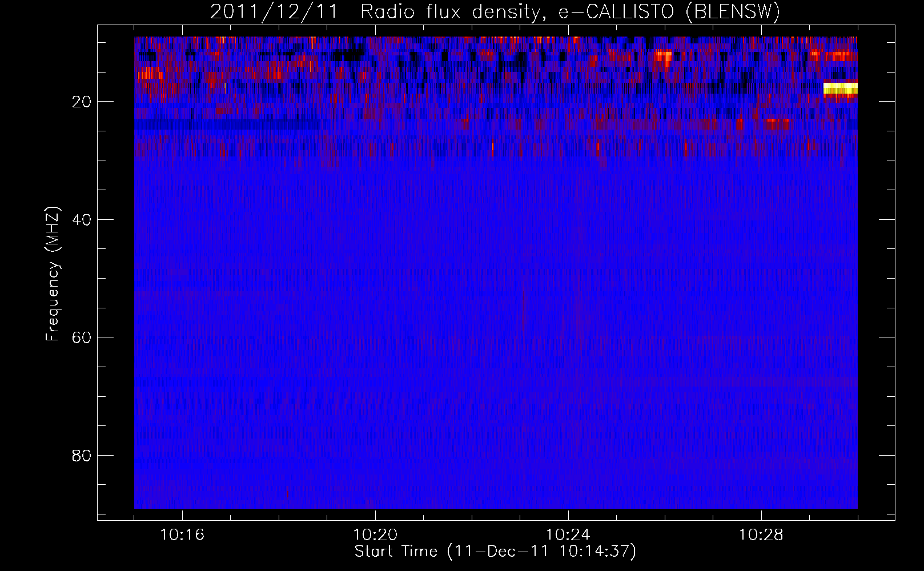Select the 10:28 time tick label
The height and width of the screenshot is (571, 924).
pos(761,535)
